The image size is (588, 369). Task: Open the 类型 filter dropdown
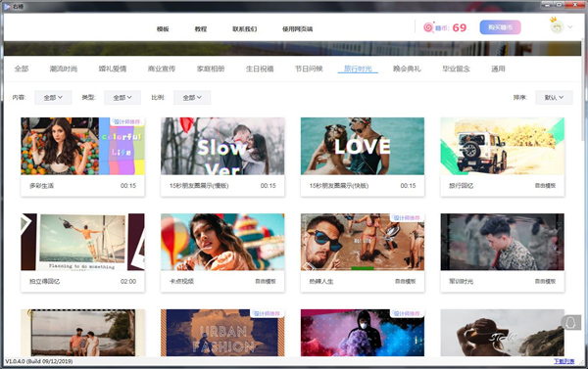point(122,98)
